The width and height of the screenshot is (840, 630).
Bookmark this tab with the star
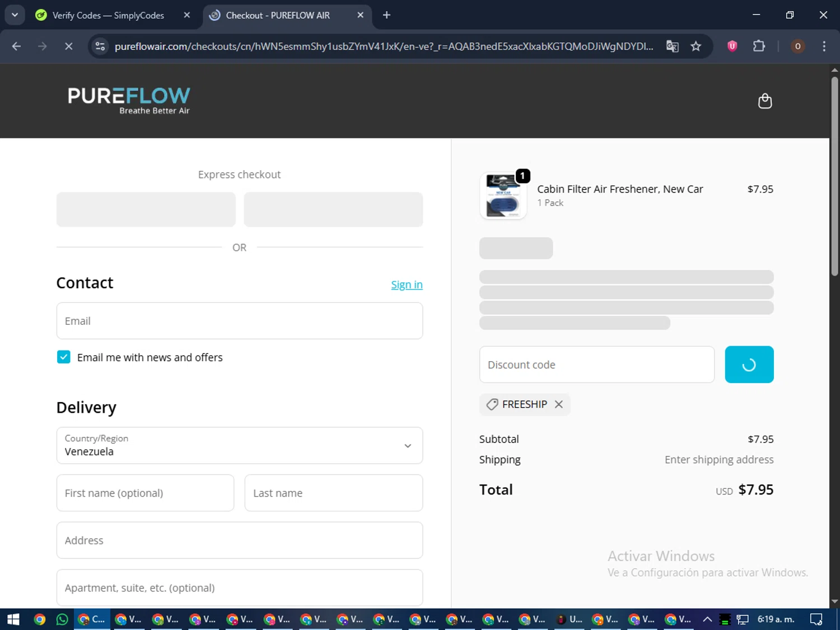696,46
